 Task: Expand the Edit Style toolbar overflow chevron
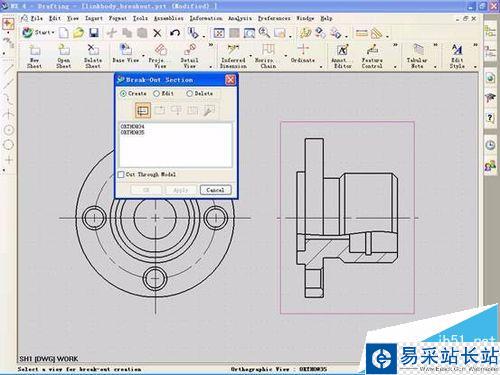(x=476, y=45)
